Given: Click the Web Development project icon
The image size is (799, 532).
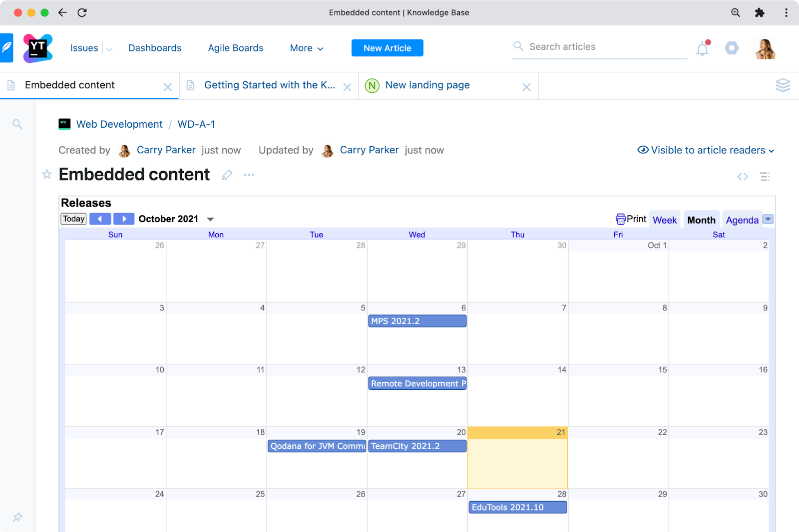Looking at the screenshot, I should [x=64, y=124].
